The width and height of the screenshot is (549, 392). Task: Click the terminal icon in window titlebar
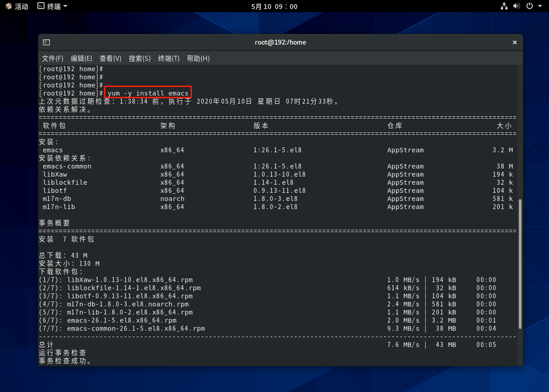(46, 42)
